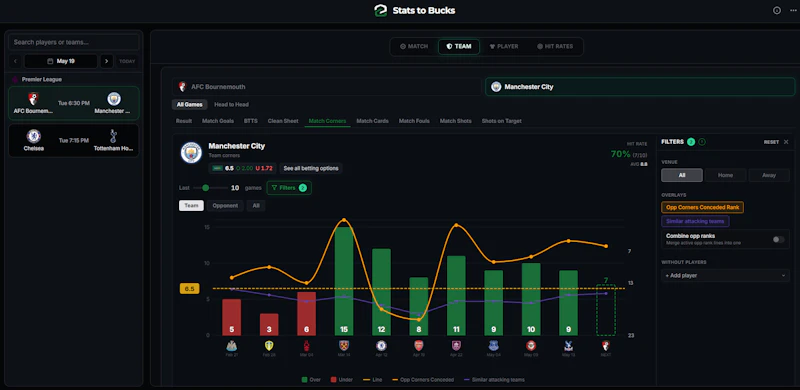Open the Add player dropdown
The height and width of the screenshot is (390, 800).
pyautogui.click(x=725, y=276)
